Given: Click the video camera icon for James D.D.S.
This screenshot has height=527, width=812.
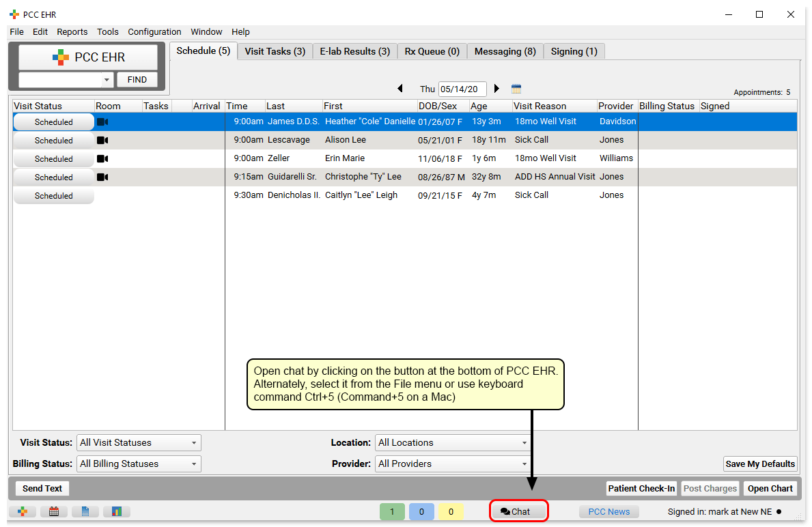Looking at the screenshot, I should coord(102,122).
